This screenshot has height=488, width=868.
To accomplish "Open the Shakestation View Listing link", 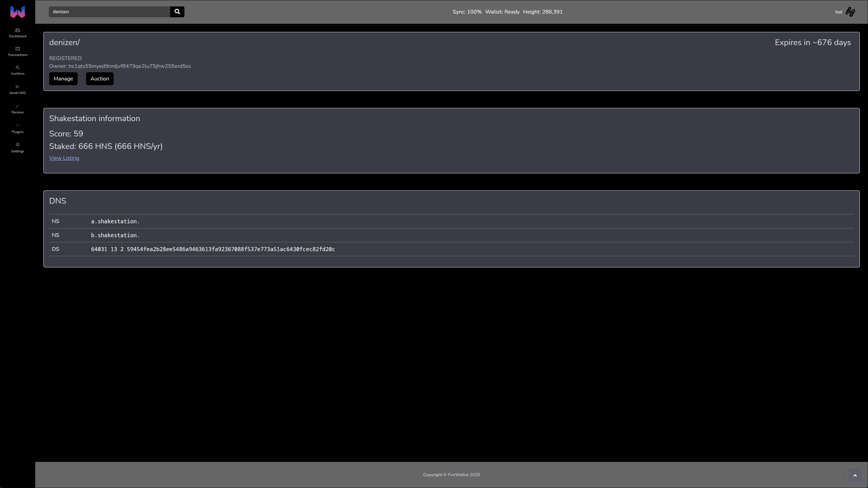I will pos(64,158).
